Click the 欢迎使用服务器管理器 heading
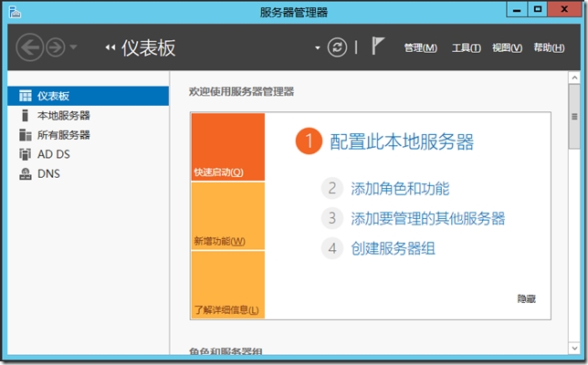This screenshot has height=365, width=588. (241, 91)
